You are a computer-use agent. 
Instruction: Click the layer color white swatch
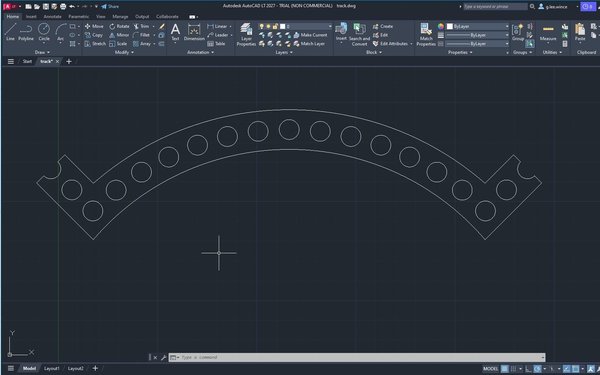(282, 26)
